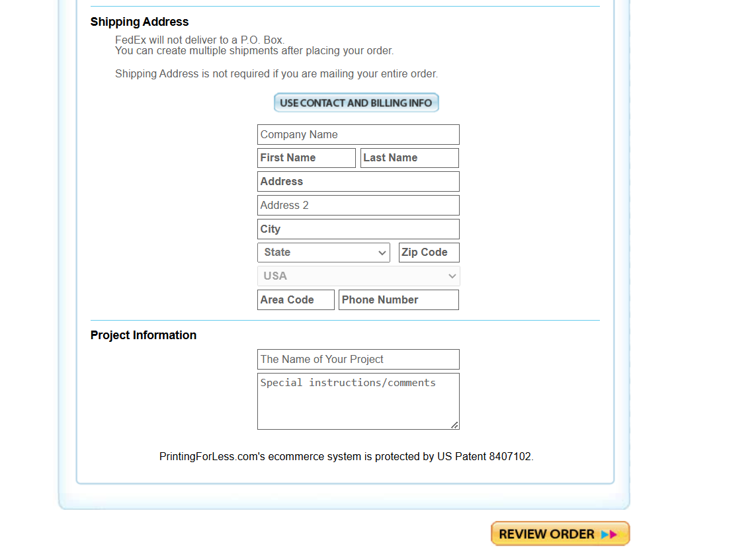Screen dimensions: 756x558
Task: Click the multiple shipments note text
Action: pyautogui.click(x=254, y=51)
